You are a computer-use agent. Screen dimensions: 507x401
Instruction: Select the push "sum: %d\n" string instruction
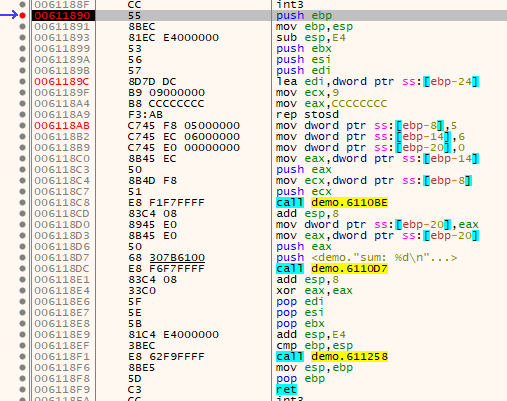367,257
